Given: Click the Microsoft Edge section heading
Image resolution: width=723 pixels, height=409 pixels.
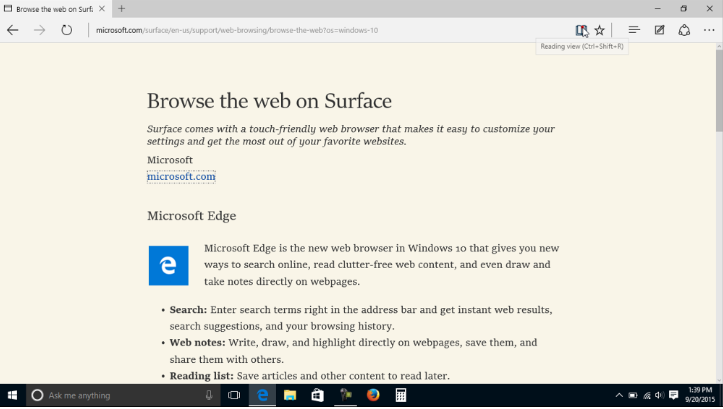Looking at the screenshot, I should click(191, 216).
